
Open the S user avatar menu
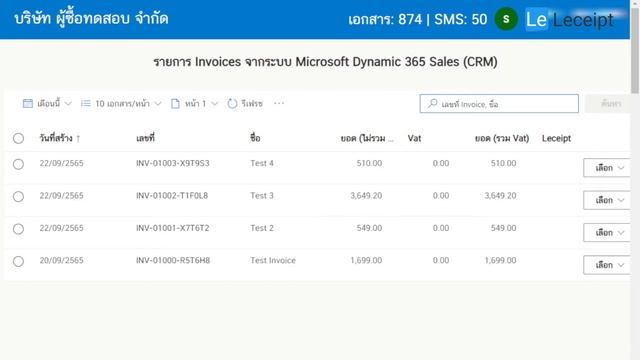(506, 19)
